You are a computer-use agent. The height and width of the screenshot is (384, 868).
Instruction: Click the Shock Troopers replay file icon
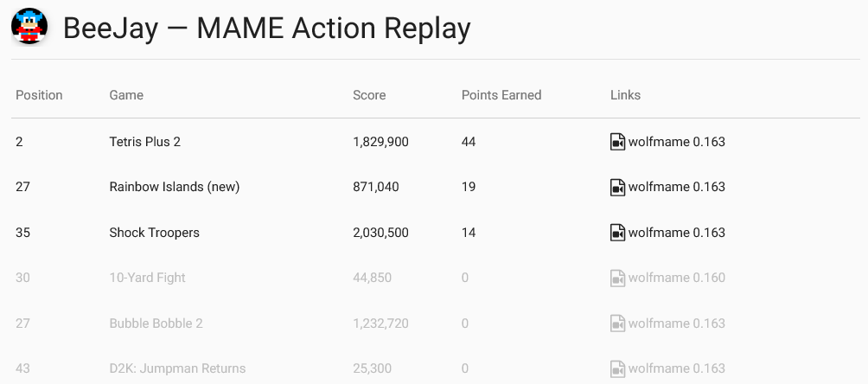pyautogui.click(x=617, y=233)
